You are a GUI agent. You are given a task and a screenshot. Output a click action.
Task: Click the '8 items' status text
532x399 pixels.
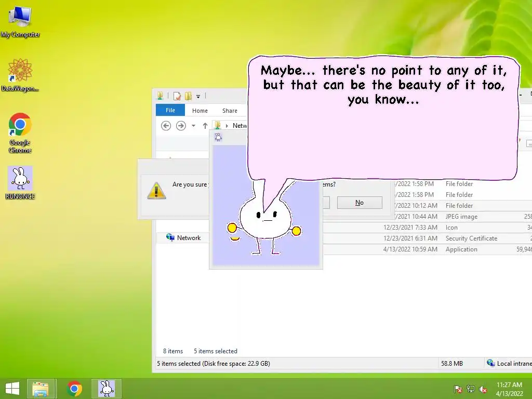(173, 351)
